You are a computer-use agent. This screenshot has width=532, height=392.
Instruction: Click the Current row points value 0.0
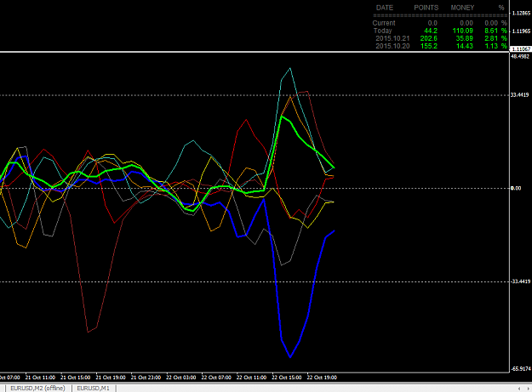pos(432,23)
